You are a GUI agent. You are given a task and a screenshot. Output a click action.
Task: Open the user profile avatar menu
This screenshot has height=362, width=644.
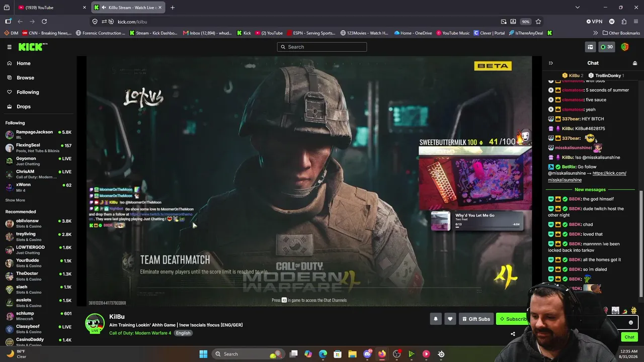pos(625,47)
